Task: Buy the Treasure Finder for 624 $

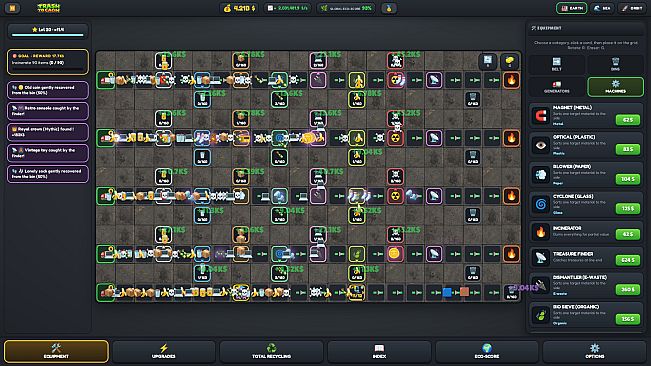Action: [628, 260]
